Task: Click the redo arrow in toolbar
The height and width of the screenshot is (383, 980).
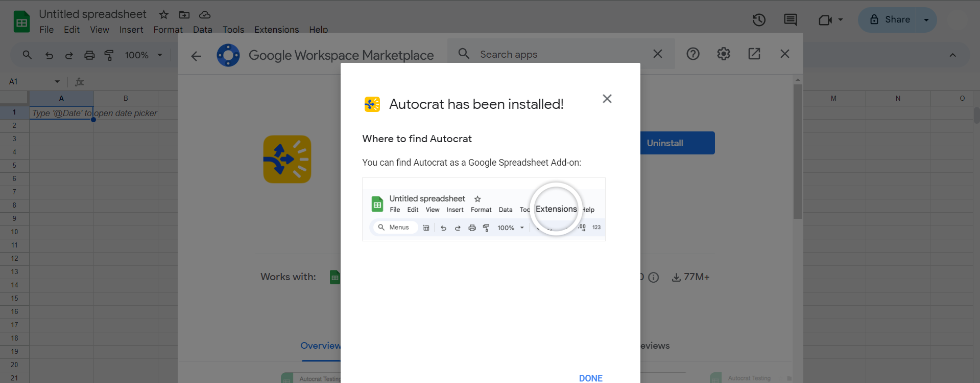Action: coord(69,55)
